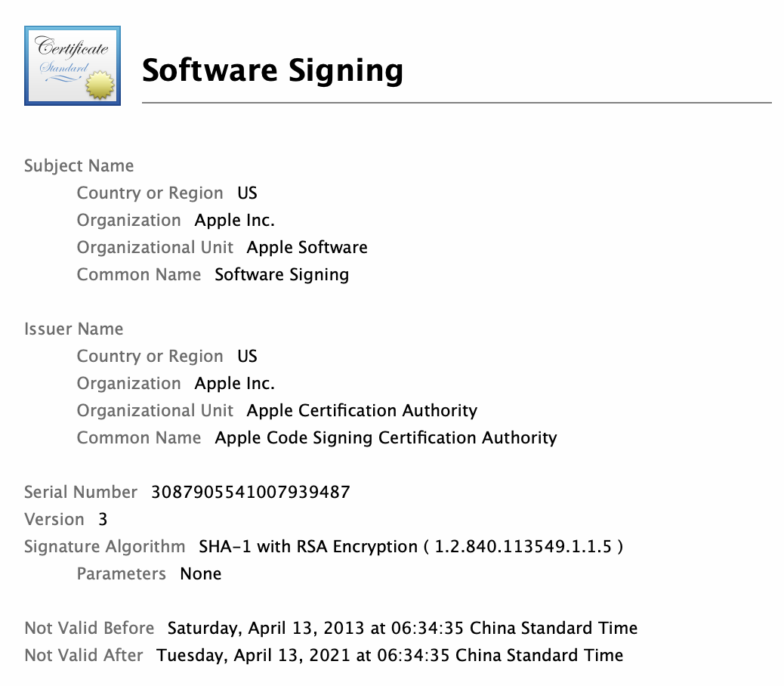
Task: Click Subject Organizational Unit value Apple Software
Action: point(307,247)
